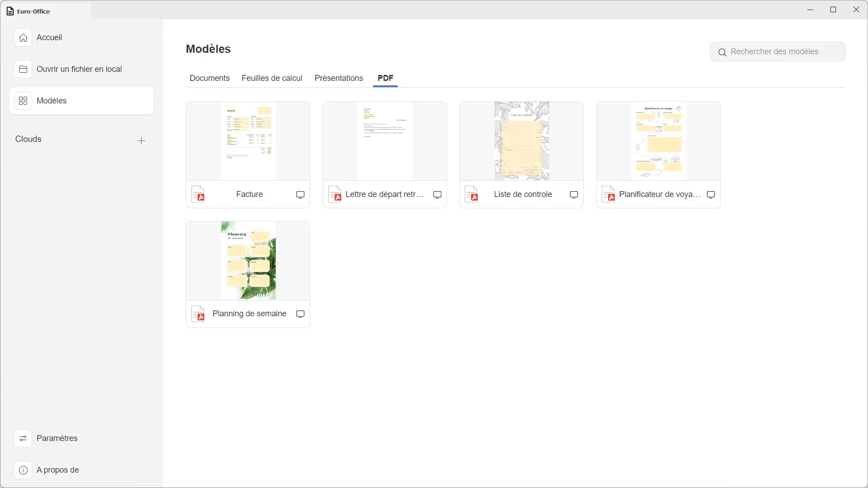The width and height of the screenshot is (868, 488).
Task: Click PDF icon beside Lettre de départ retr…
Action: click(x=335, y=194)
